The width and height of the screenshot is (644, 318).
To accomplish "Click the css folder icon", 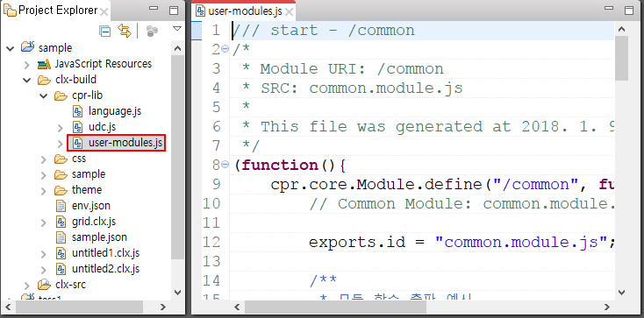I will (61, 159).
